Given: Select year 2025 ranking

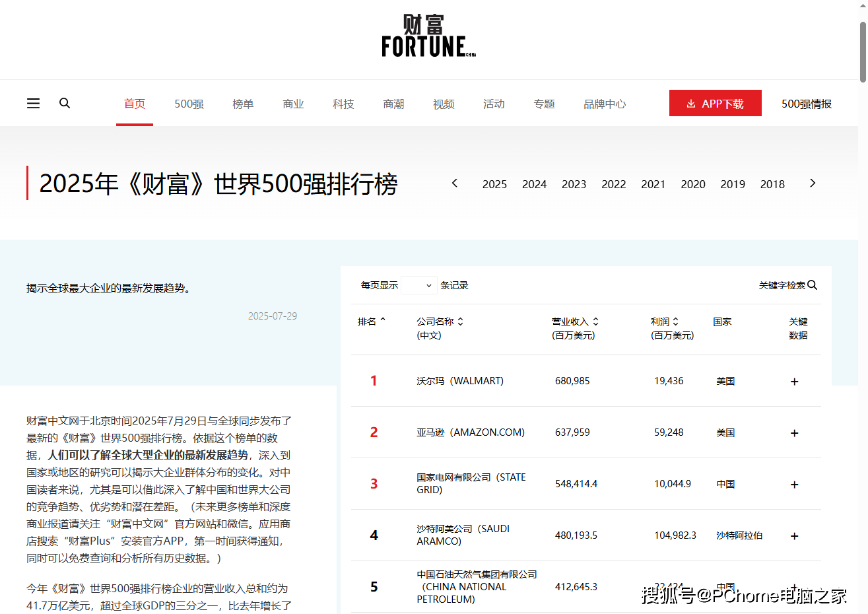Looking at the screenshot, I should tap(494, 184).
